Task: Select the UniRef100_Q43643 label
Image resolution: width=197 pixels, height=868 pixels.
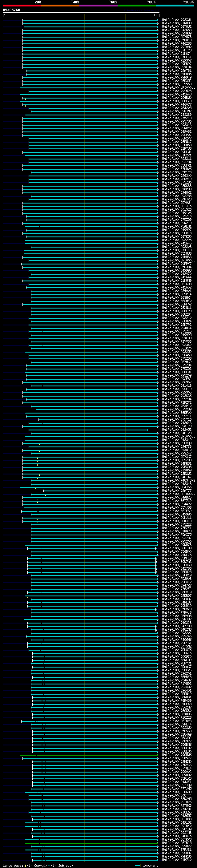Action: tap(176, 423)
